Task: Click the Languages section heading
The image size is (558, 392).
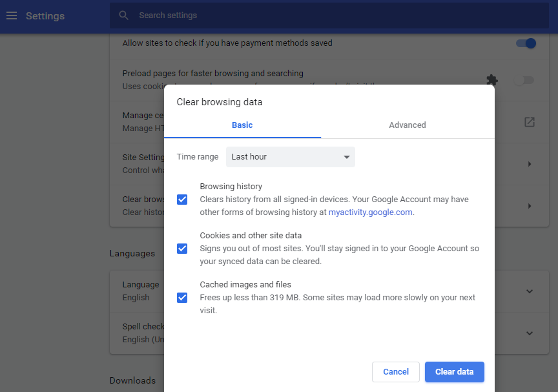Action: tap(132, 254)
